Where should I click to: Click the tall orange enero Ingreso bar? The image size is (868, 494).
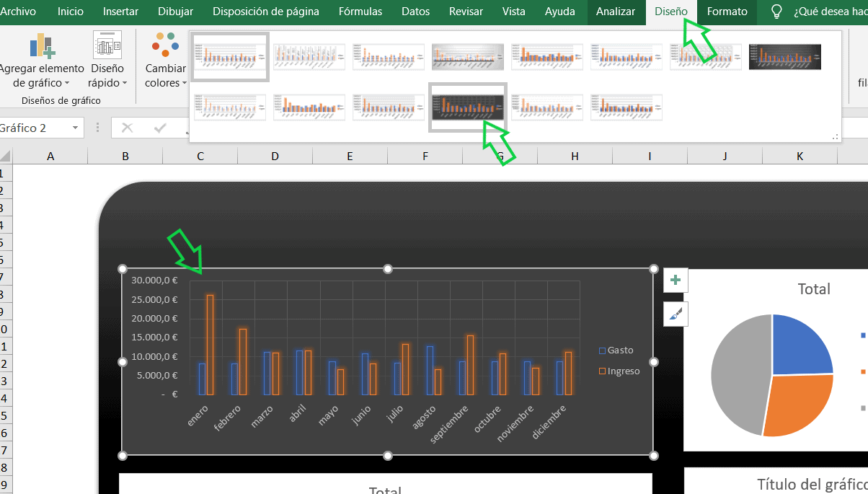point(210,345)
